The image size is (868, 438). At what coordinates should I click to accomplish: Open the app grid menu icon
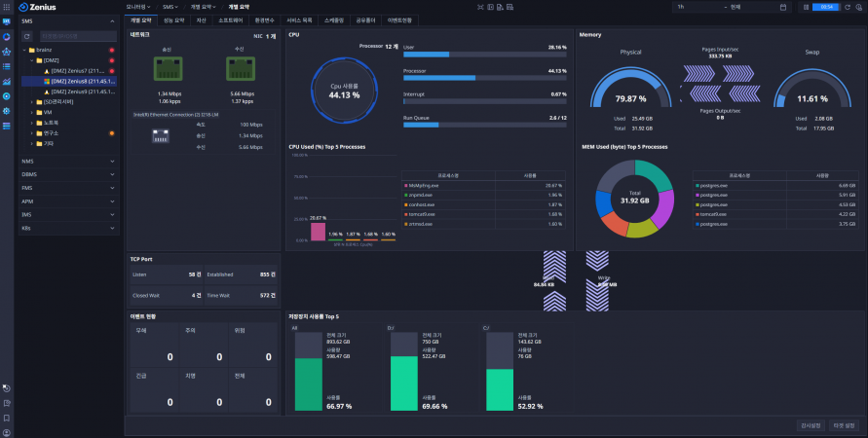[x=7, y=7]
